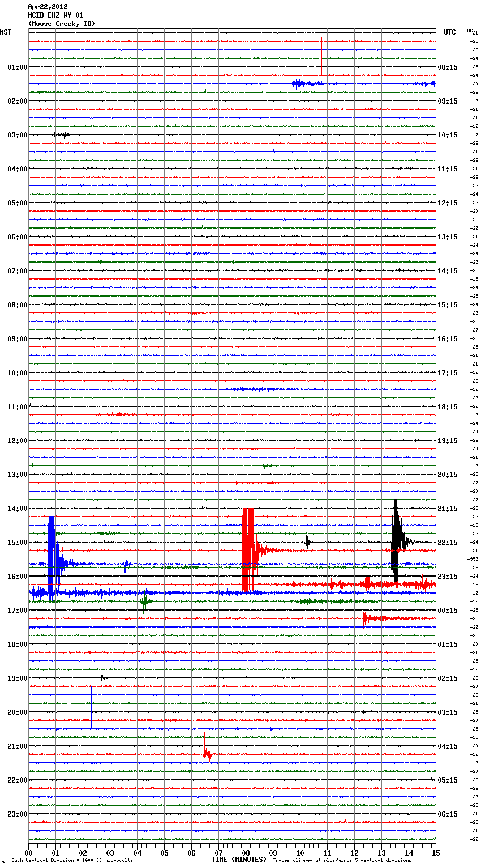Select the 17:00 MST row label

(x=18, y=610)
